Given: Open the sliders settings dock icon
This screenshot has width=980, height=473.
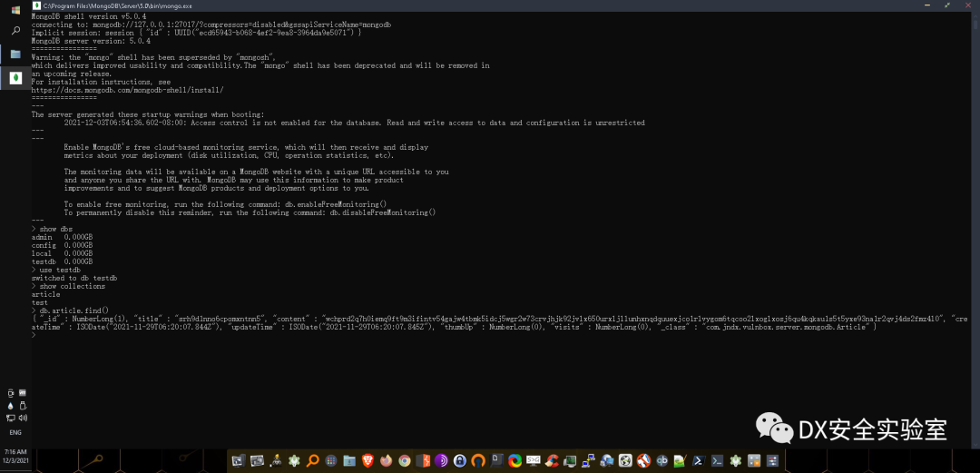Looking at the screenshot, I should 772,461.
